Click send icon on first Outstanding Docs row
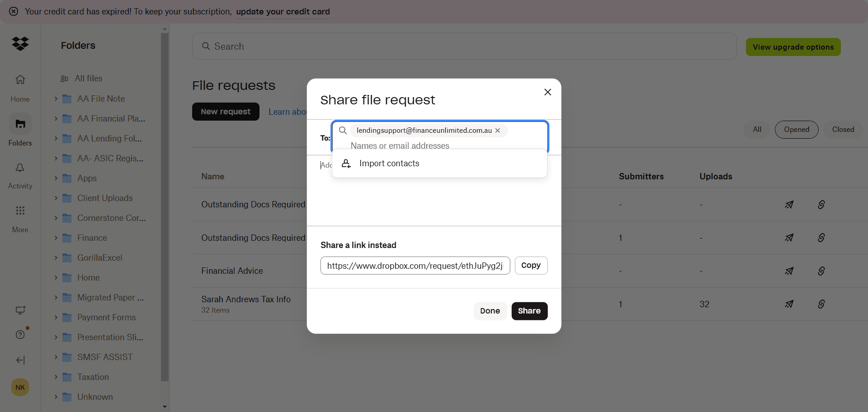 click(x=789, y=205)
